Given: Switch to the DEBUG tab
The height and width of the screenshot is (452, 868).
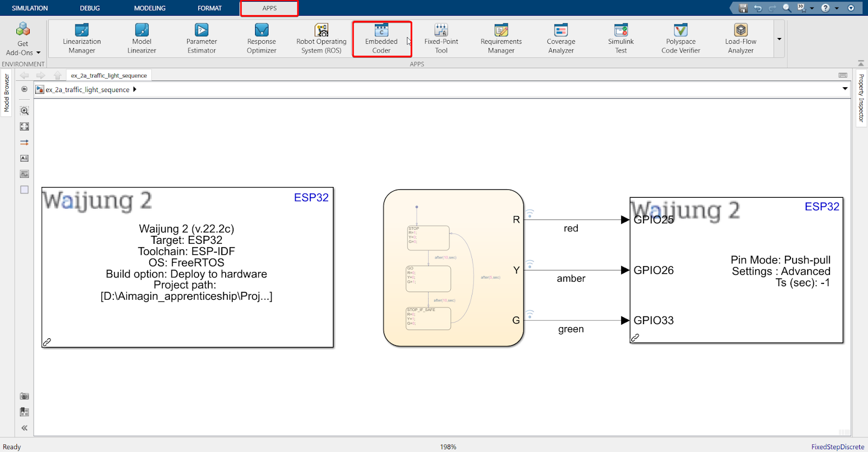Looking at the screenshot, I should [90, 8].
